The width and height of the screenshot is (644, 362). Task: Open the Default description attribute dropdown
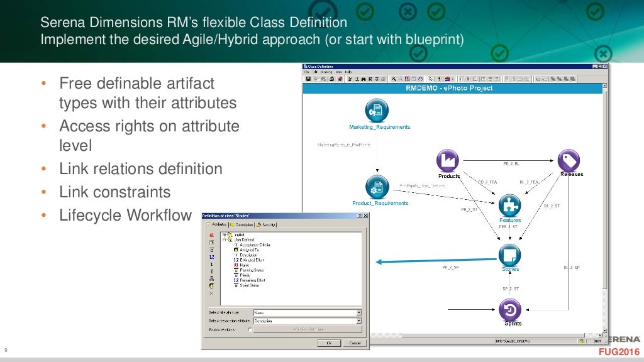(x=358, y=321)
